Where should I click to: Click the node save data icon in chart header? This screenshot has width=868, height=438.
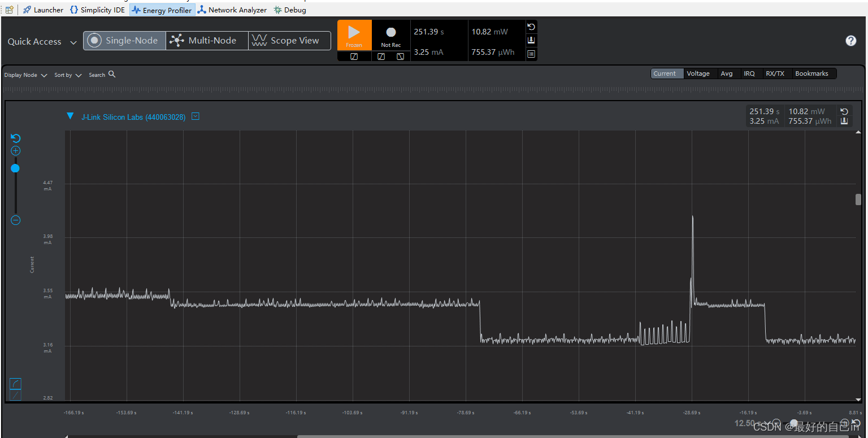(x=844, y=121)
